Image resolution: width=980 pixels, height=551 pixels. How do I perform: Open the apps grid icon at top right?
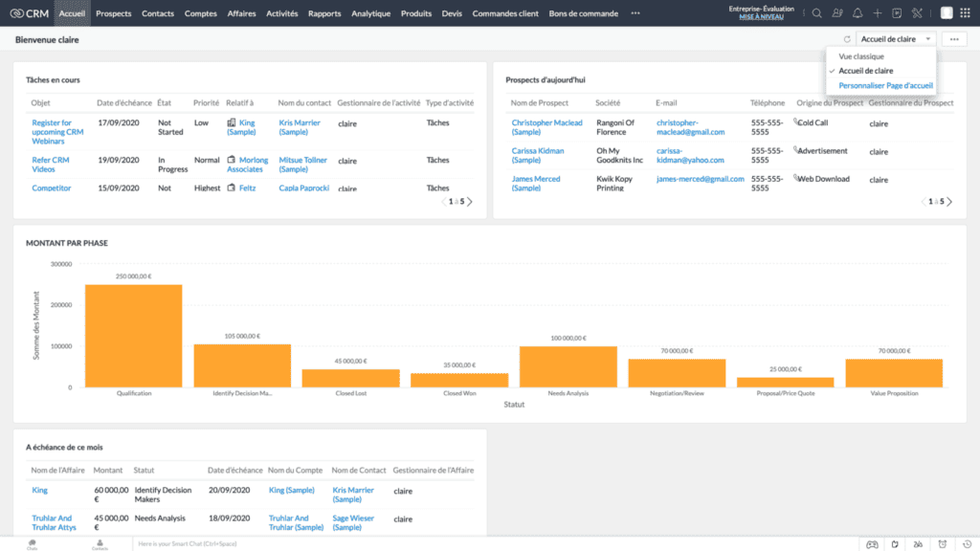(964, 12)
